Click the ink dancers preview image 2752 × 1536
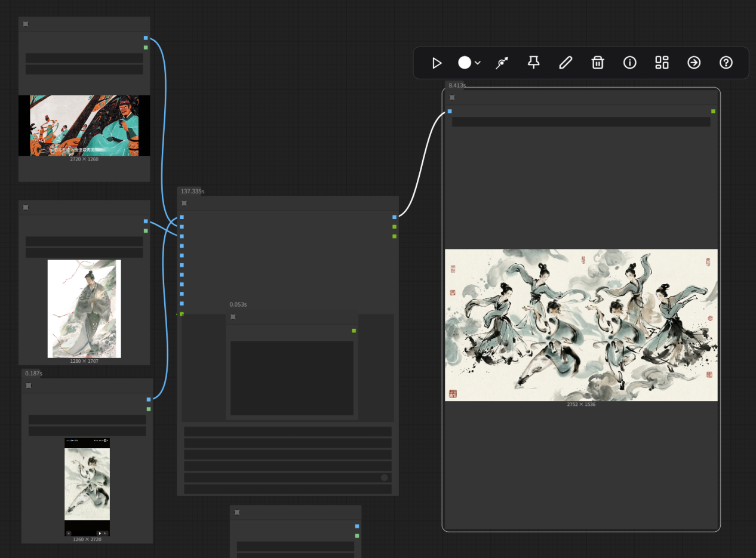This screenshot has height=558, width=756. (581, 325)
